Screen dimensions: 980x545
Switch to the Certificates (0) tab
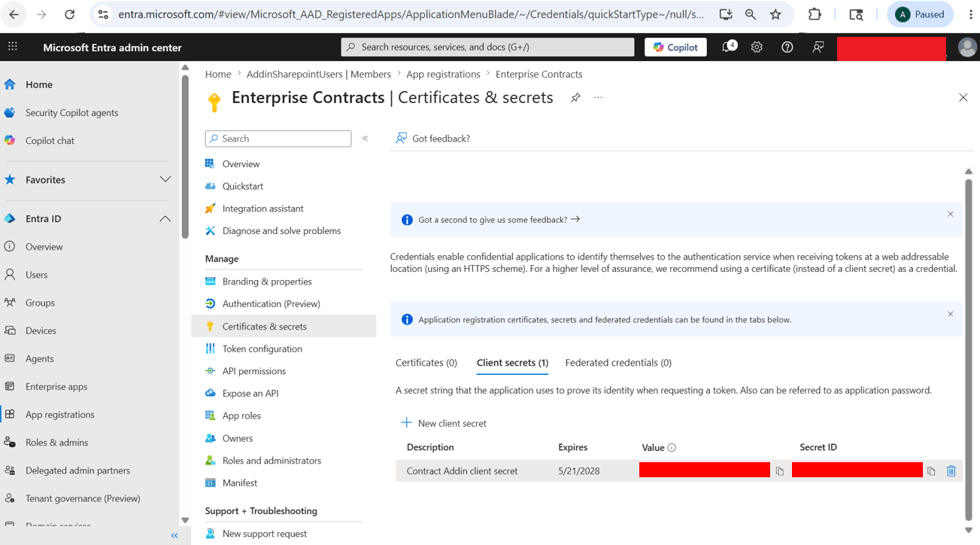[x=426, y=363]
